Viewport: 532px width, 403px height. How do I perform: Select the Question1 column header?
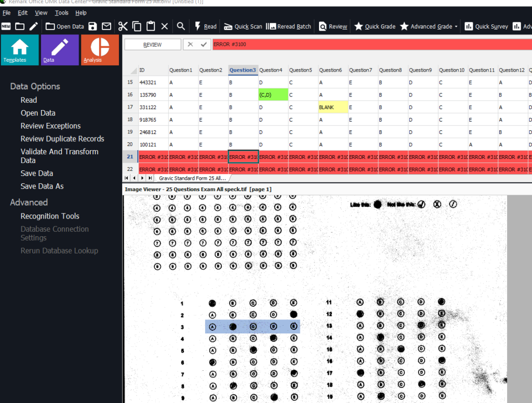click(183, 70)
